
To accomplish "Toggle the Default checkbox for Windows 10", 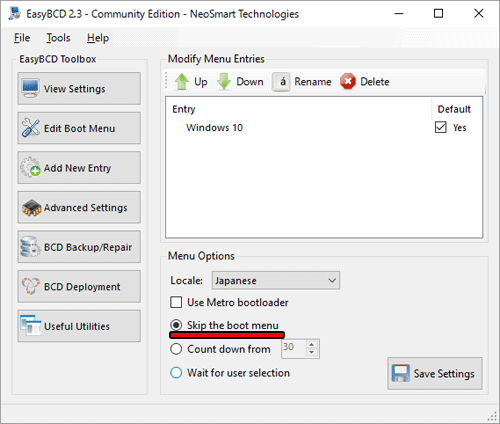I will (441, 127).
